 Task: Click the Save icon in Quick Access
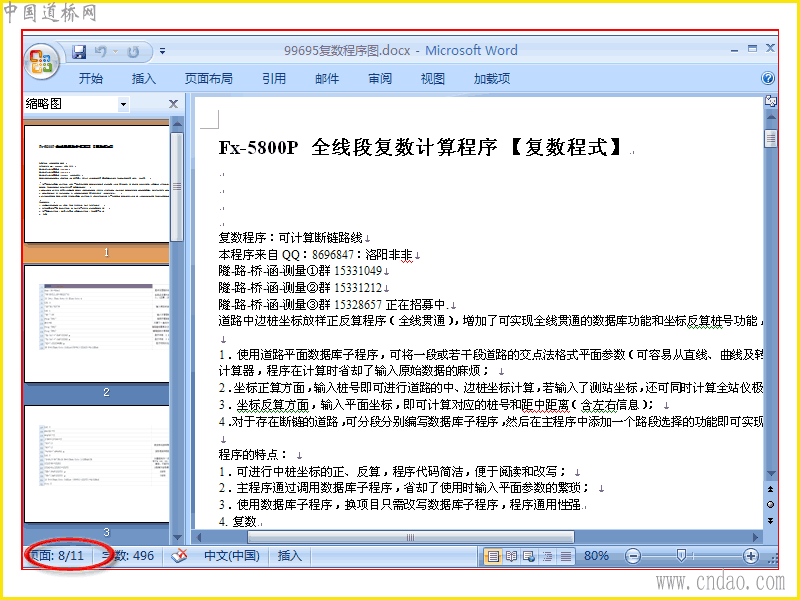tap(79, 52)
